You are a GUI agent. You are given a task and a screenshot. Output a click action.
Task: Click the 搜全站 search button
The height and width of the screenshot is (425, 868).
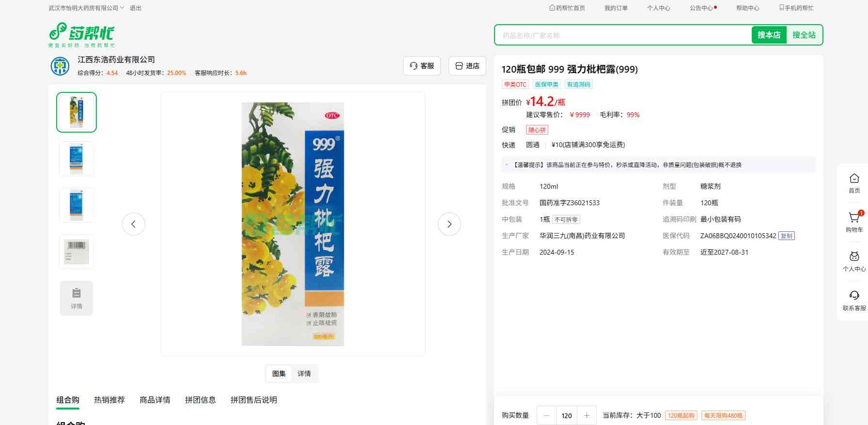[804, 35]
